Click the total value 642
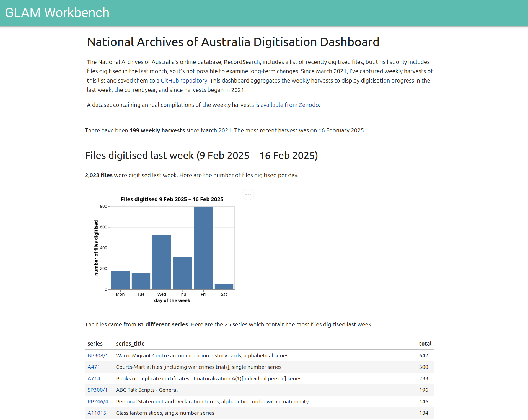Viewport: 528px width, 420px height. (423, 355)
